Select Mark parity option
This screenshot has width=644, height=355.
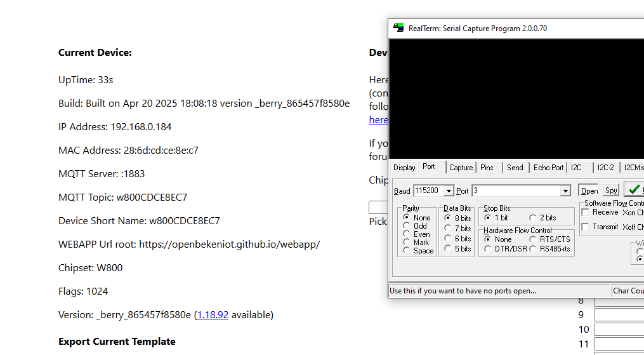tap(407, 242)
